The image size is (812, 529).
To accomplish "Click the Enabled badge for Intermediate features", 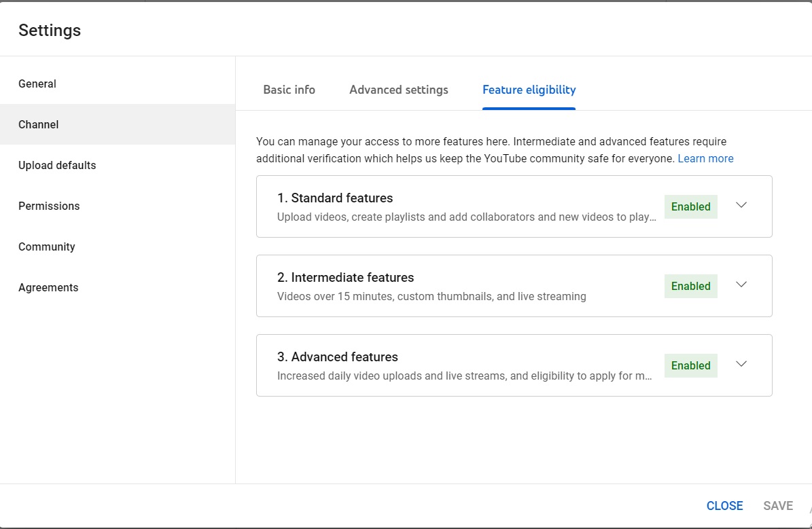I will pos(691,287).
